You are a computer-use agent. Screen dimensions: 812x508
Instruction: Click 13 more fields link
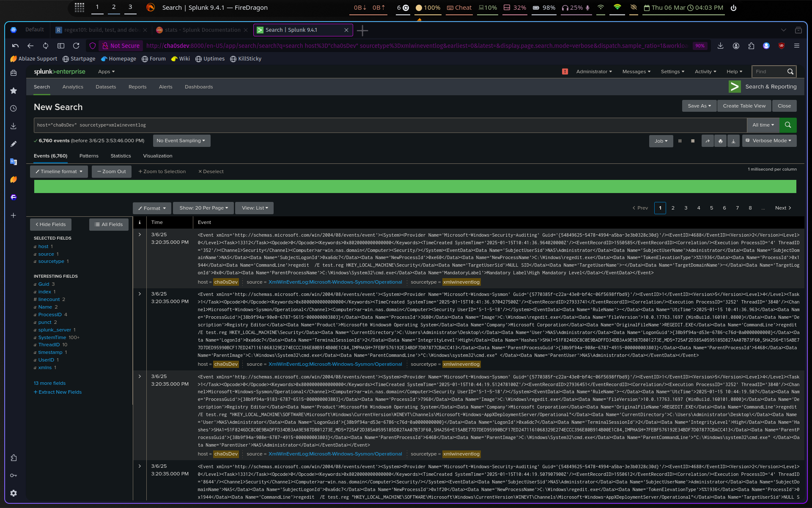(x=50, y=383)
